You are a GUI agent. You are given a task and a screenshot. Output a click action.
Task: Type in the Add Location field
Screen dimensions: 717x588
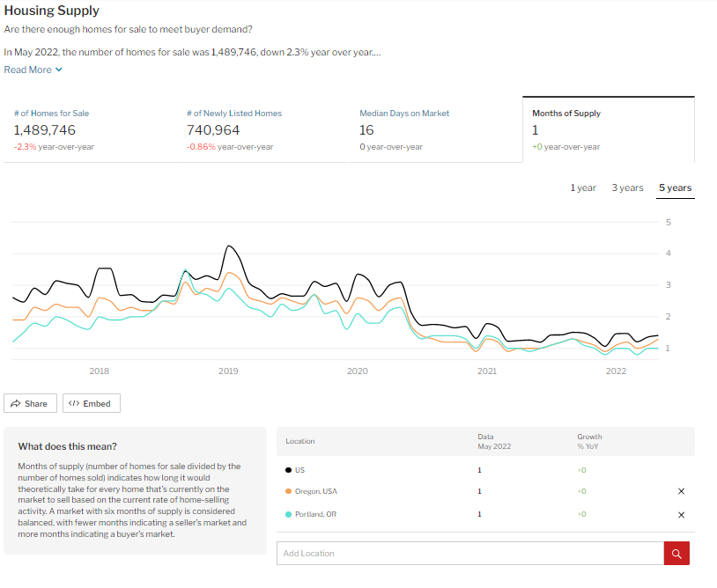(469, 554)
